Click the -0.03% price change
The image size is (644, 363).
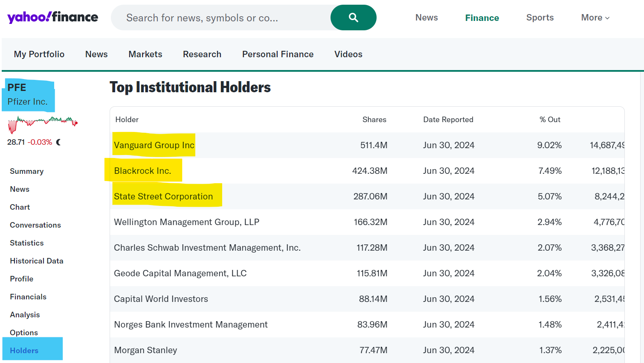40,142
